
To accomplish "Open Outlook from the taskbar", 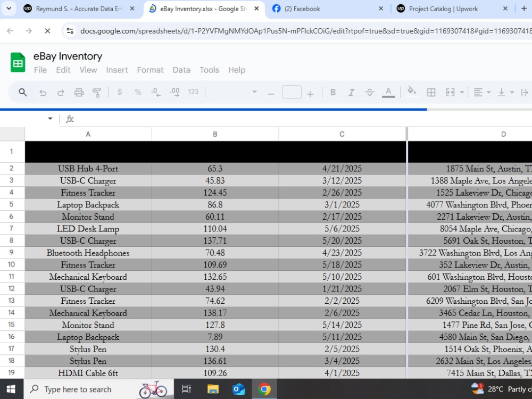I will (x=238, y=389).
